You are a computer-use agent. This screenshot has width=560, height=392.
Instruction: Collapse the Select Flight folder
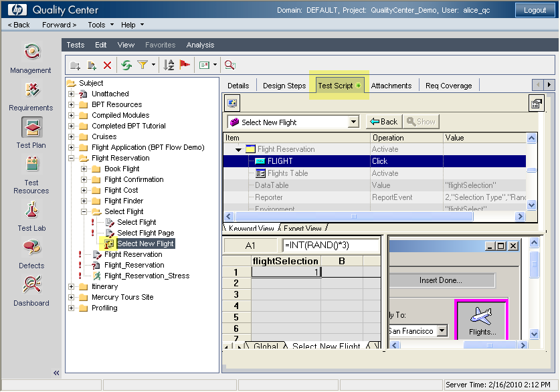pyautogui.click(x=84, y=211)
